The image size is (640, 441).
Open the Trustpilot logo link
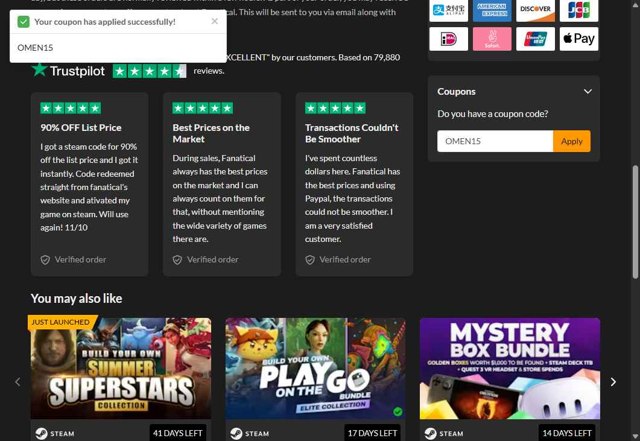[68, 71]
